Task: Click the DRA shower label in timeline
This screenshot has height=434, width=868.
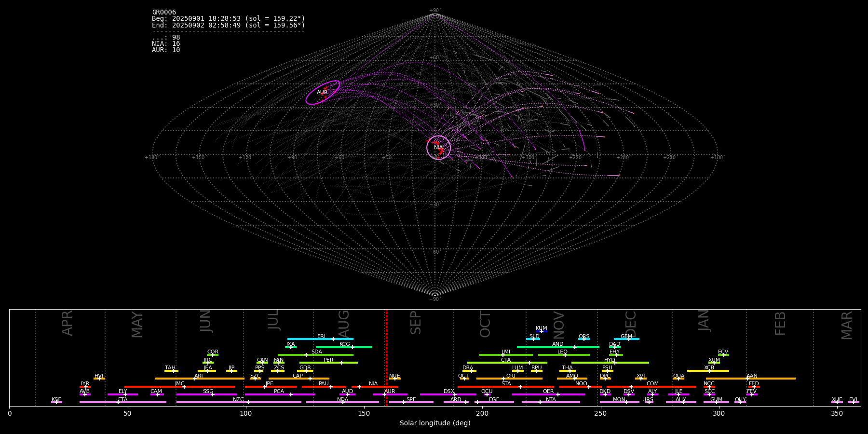Action: pos(468,368)
